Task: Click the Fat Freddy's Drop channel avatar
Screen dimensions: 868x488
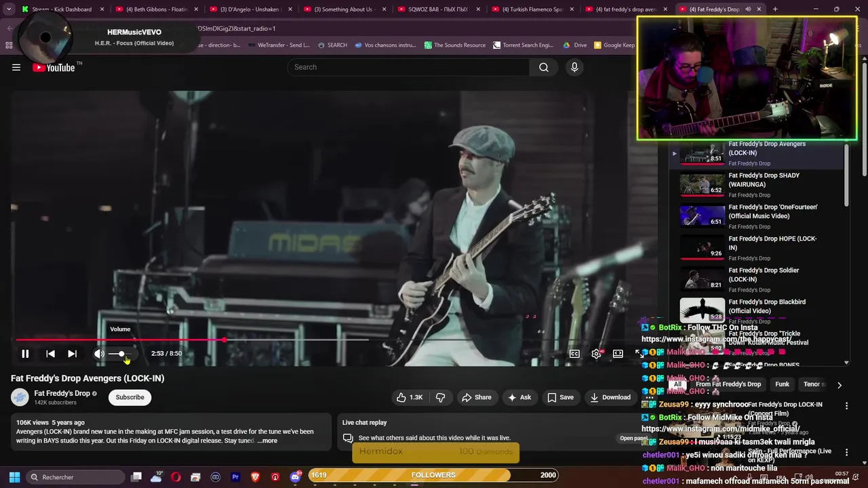Action: click(20, 397)
